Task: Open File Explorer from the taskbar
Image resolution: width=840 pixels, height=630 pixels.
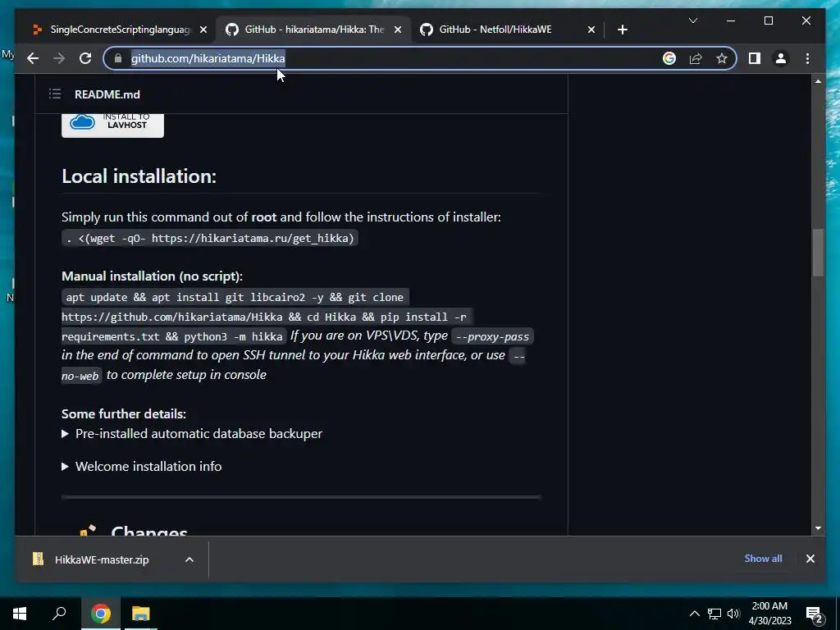Action: [x=140, y=614]
